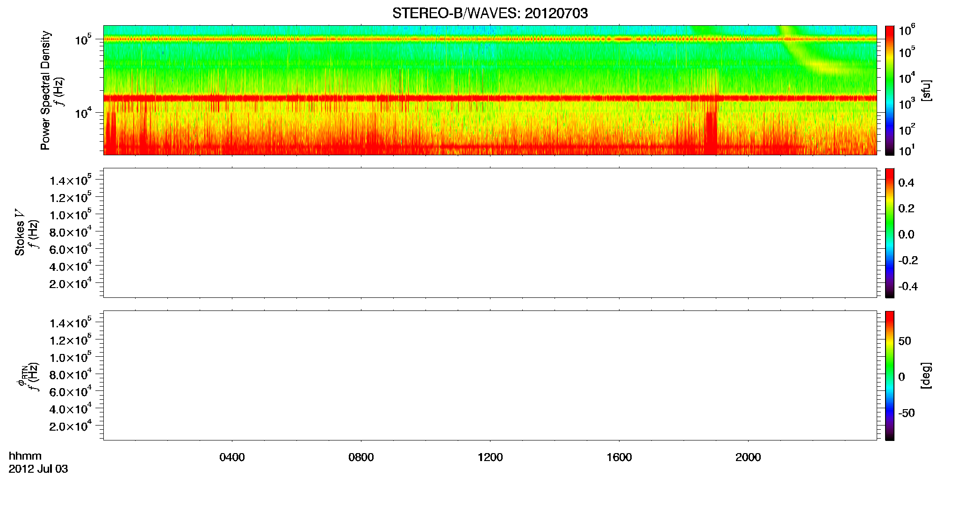This screenshot has width=980, height=505.
Task: Click the Stokes V axis label
Action: (x=20, y=232)
